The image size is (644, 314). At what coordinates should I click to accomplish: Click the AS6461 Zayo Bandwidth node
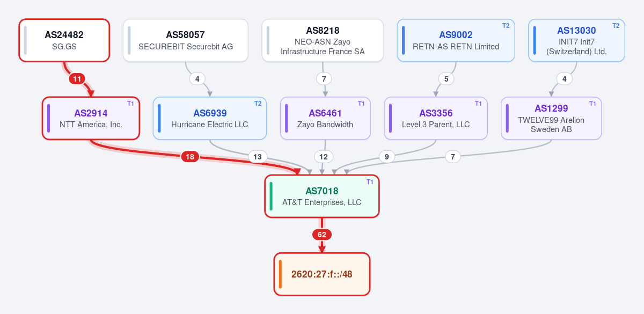tap(325, 118)
